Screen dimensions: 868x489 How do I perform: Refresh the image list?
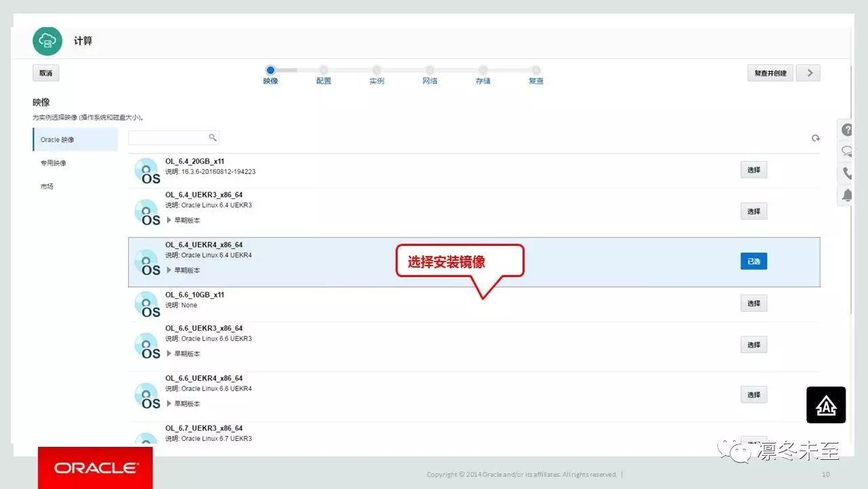(x=816, y=139)
